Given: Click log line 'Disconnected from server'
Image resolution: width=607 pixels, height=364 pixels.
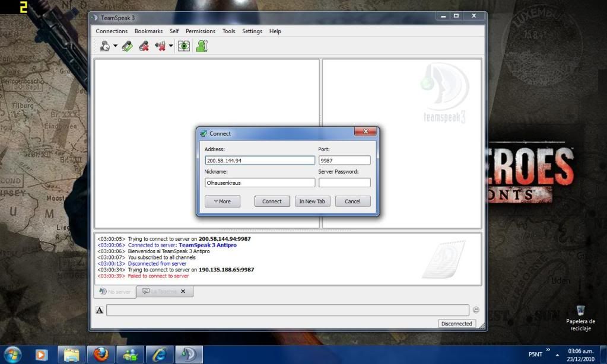Looking at the screenshot, I should [157, 263].
